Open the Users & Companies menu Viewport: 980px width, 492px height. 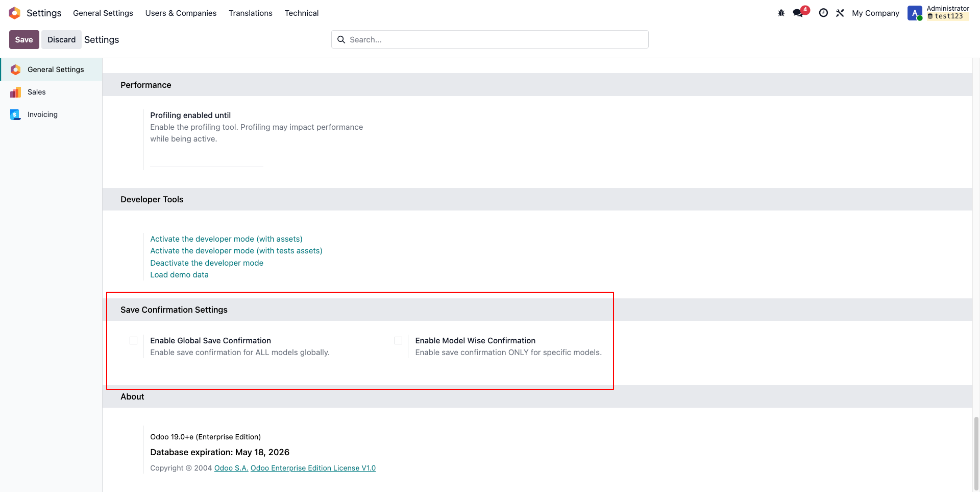tap(181, 13)
